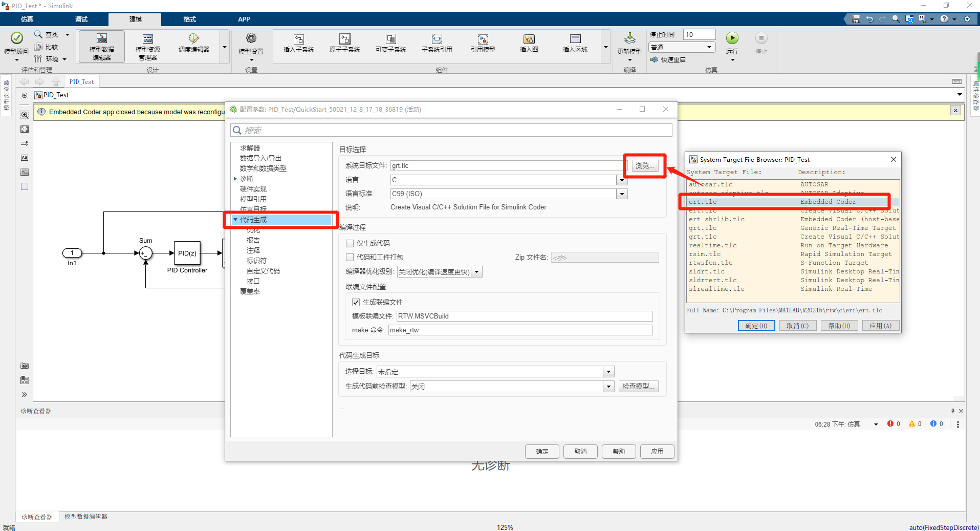Click the 插入子系统 icon
The image size is (980, 531).
point(298,44)
